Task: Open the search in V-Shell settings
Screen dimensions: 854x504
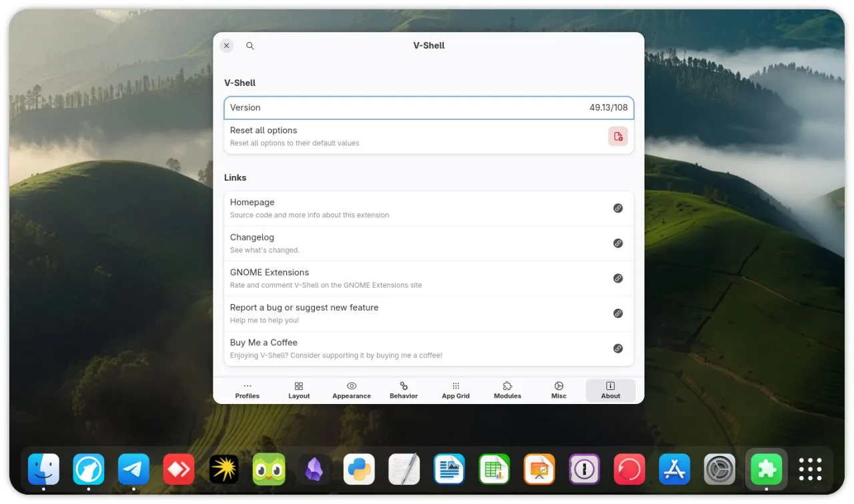Action: [250, 46]
